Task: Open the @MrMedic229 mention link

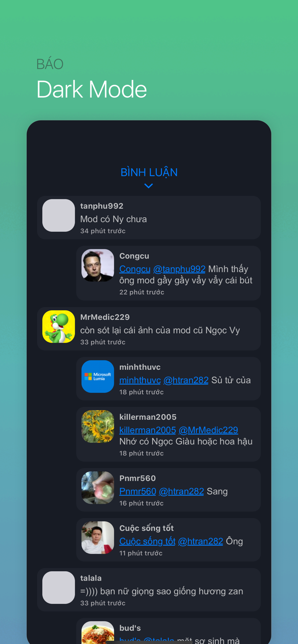Action: tap(208, 430)
